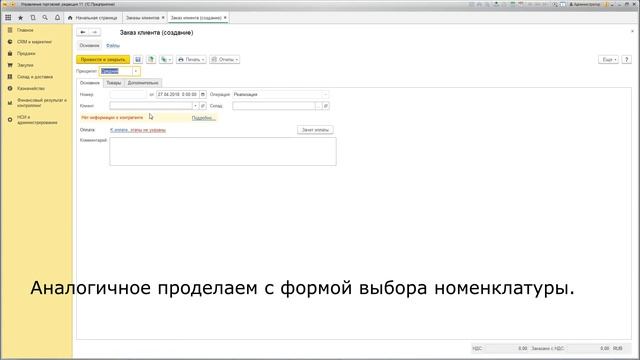Open the history icon in top panel
Image resolution: width=640 pixels, height=360 pixels.
click(x=33, y=18)
